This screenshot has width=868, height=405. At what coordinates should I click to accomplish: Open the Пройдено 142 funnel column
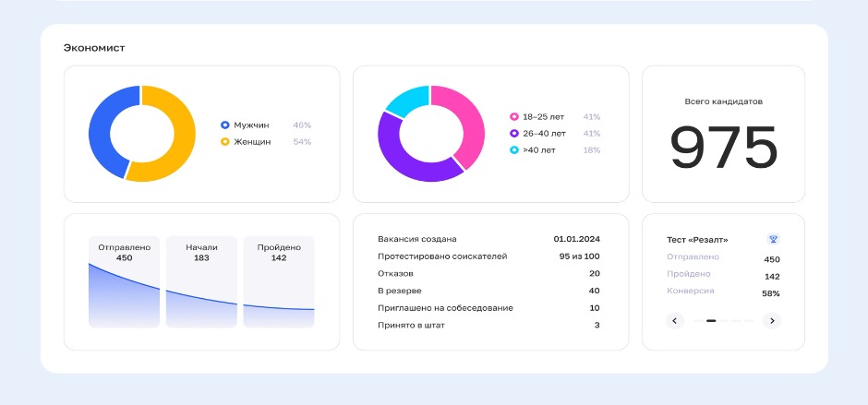(x=278, y=281)
